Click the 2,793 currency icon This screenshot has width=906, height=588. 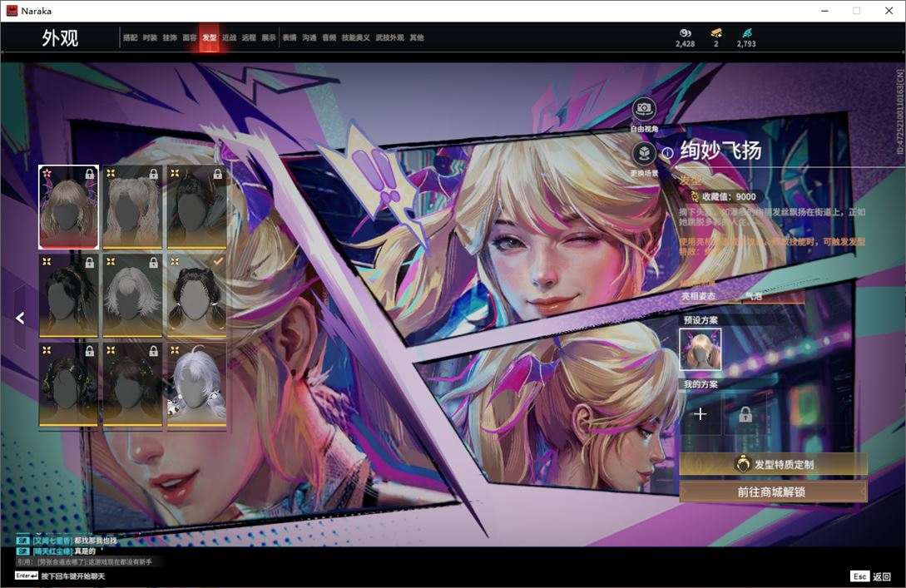tap(746, 33)
